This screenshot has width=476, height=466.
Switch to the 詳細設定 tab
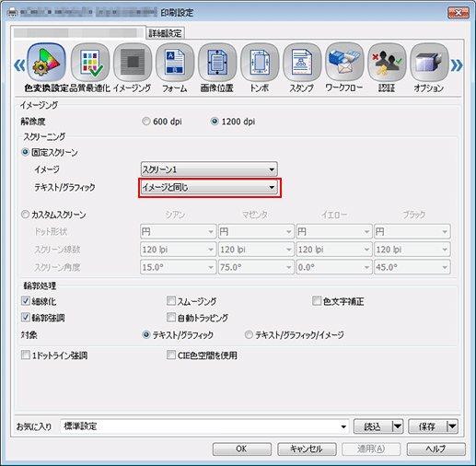point(166,33)
